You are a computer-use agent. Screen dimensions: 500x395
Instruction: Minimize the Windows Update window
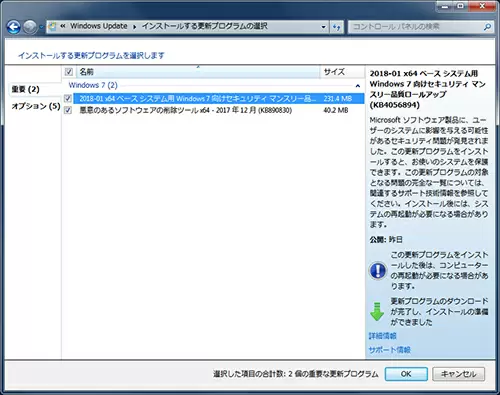click(x=446, y=6)
